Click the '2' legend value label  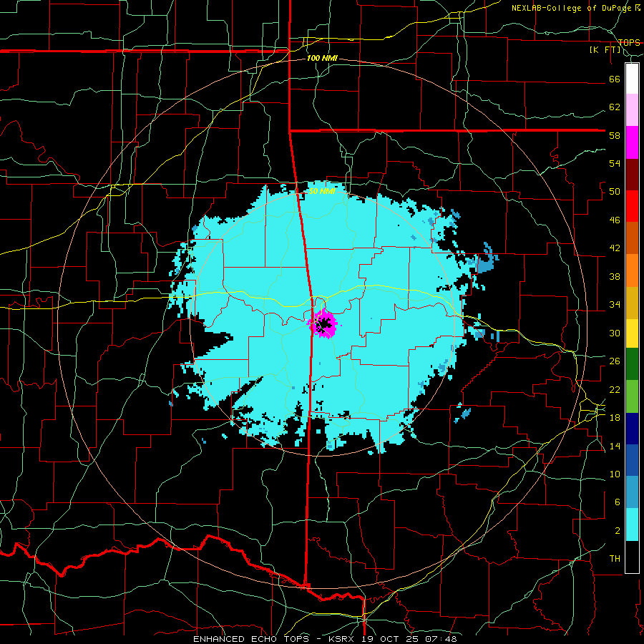point(618,531)
